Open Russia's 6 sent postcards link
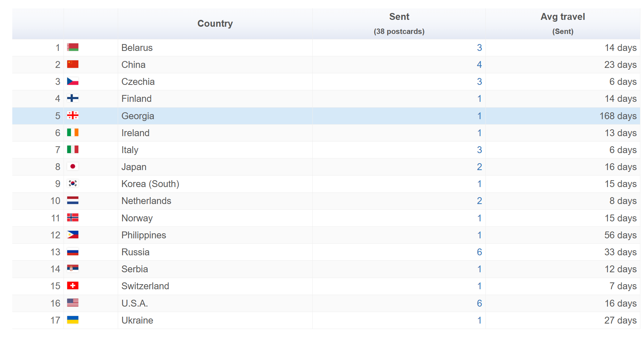 tap(479, 252)
